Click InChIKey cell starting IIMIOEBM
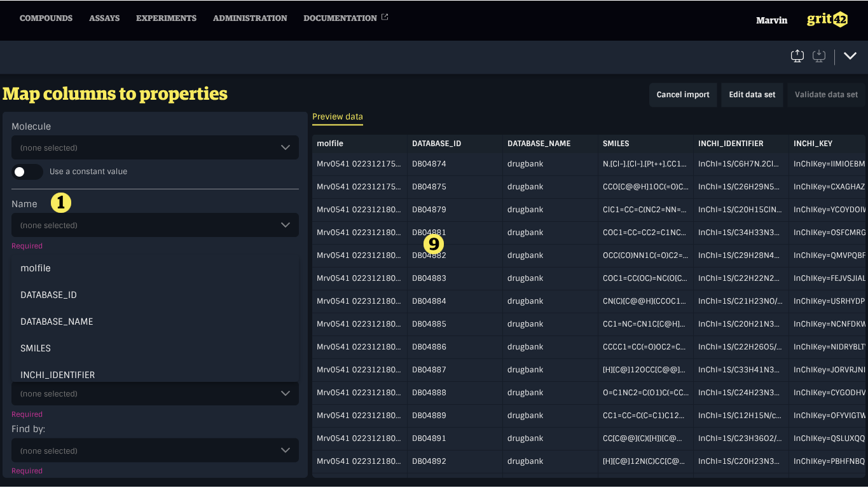The image size is (868, 488). click(x=828, y=164)
